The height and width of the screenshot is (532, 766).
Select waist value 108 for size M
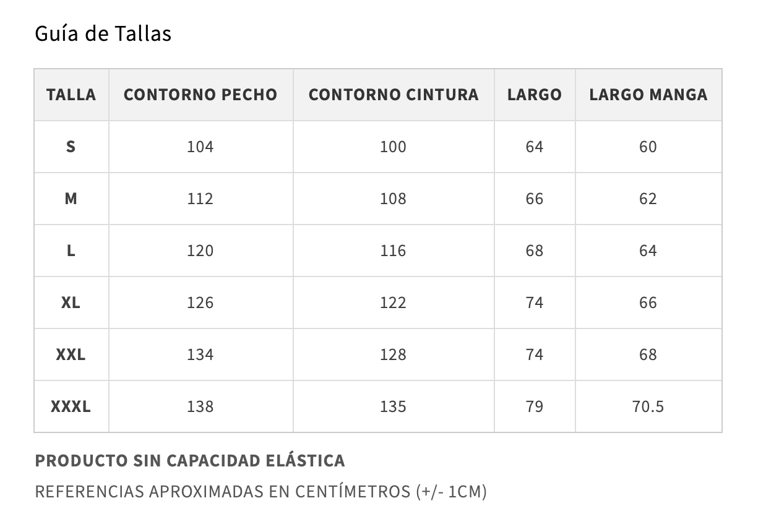(x=394, y=199)
